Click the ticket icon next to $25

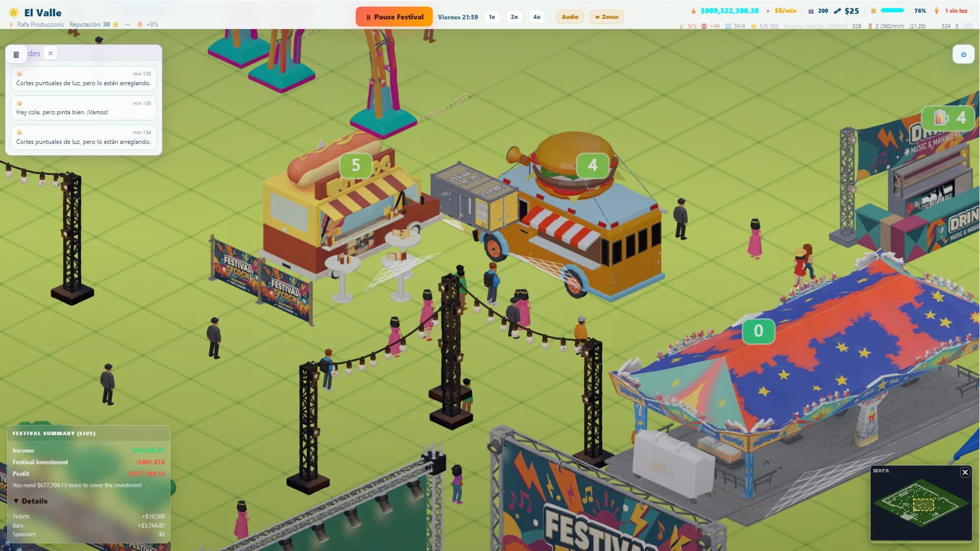tap(838, 11)
